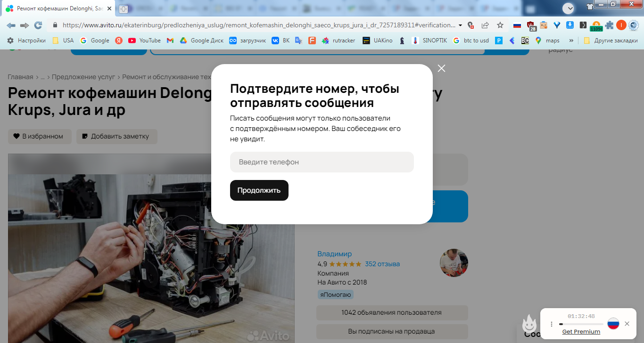Reload the page with the refresh icon

click(x=38, y=25)
